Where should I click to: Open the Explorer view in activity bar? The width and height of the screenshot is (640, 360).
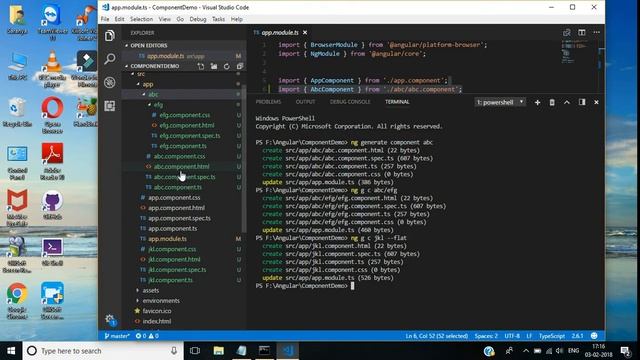109,36
